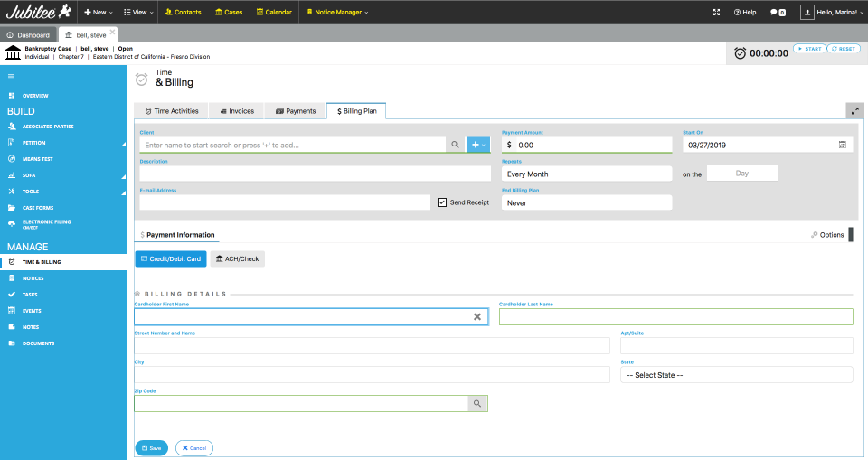Open the View dropdown menu
The width and height of the screenshot is (868, 460).
click(138, 12)
